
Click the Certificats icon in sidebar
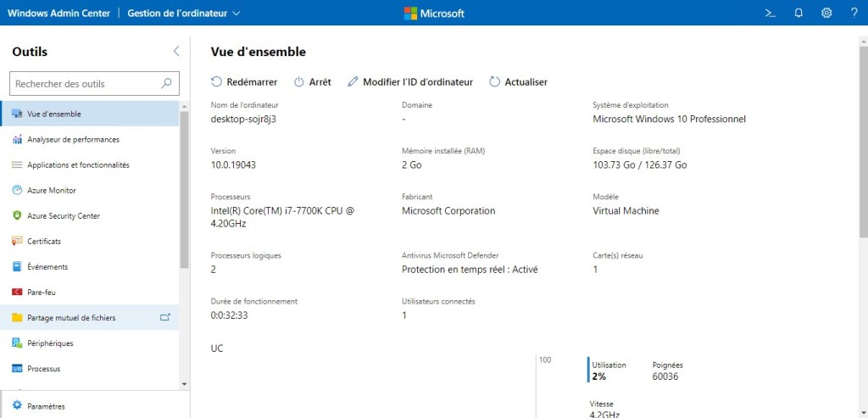17,242
